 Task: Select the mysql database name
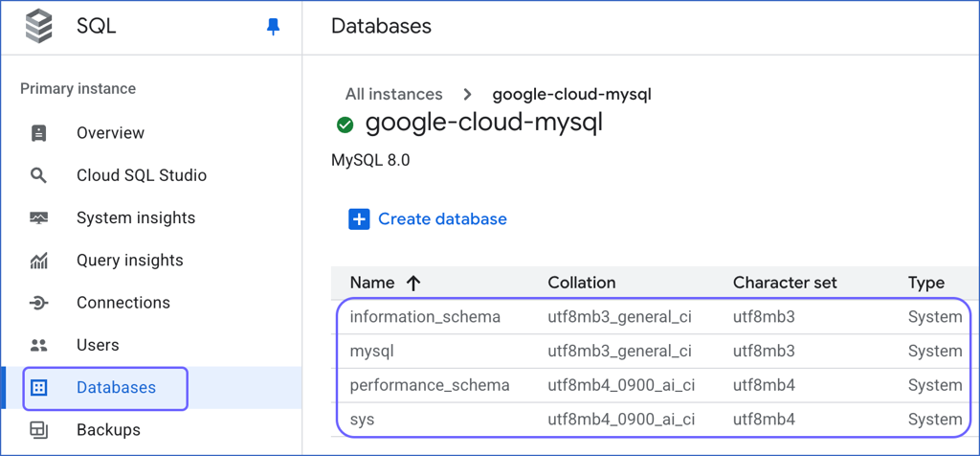[x=371, y=352]
